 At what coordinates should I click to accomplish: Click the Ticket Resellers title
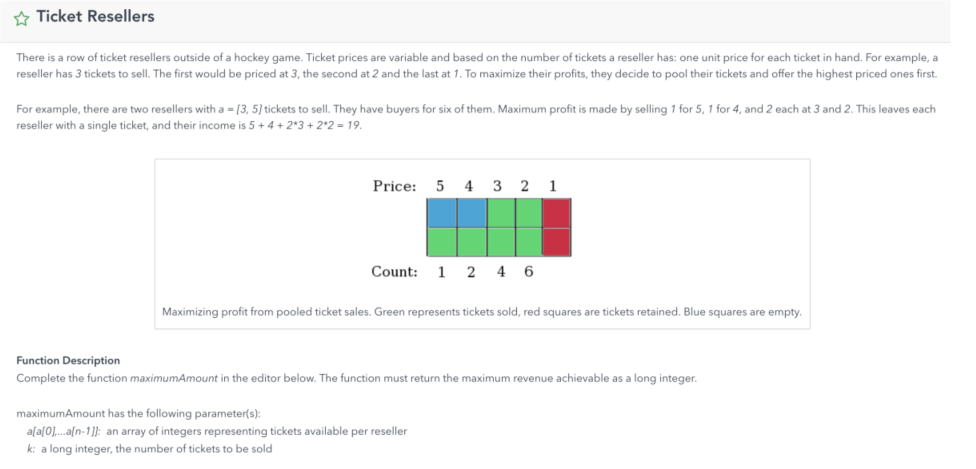(95, 17)
